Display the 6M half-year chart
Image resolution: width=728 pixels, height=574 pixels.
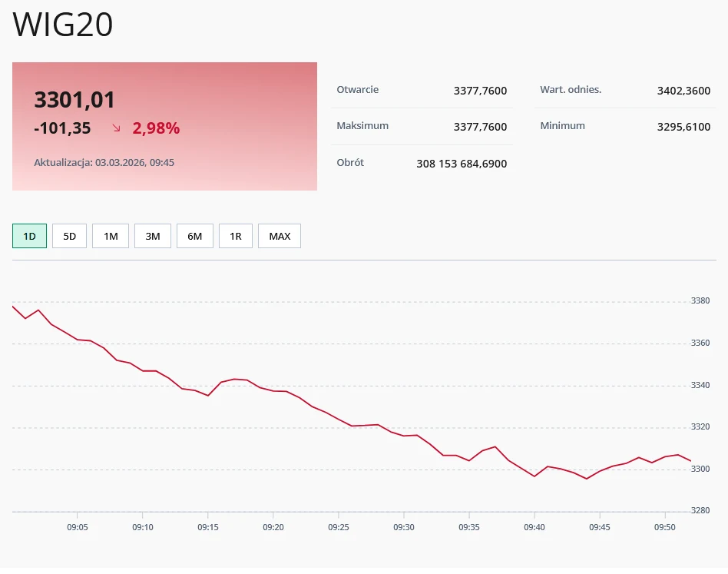pos(194,236)
